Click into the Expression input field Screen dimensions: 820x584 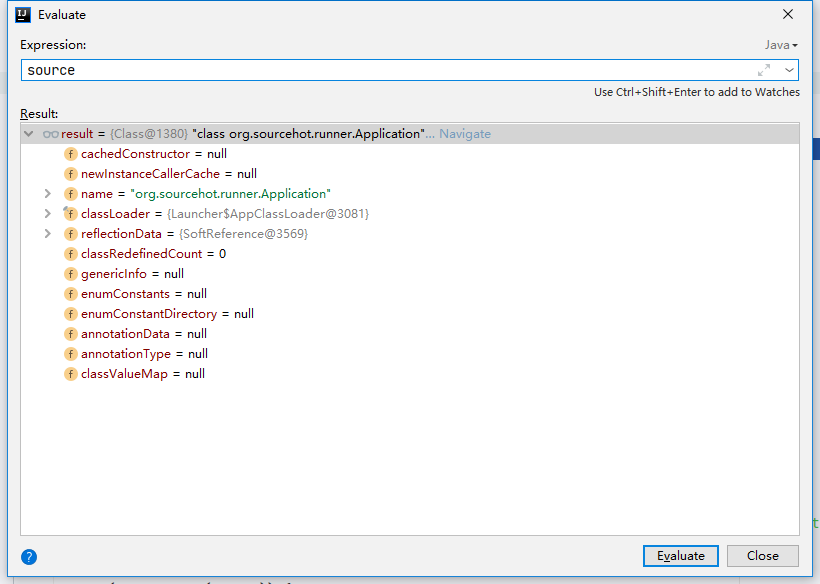(x=387, y=70)
